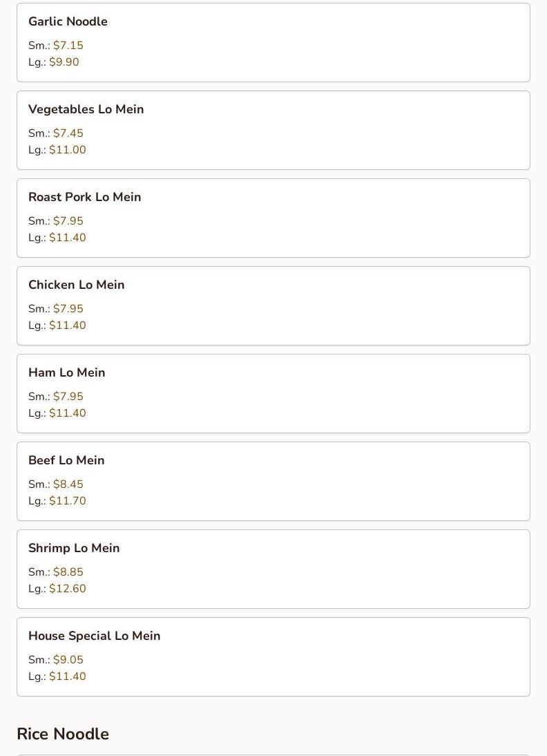The image size is (547, 756).
Task: Open the Beef Lo Mein item
Action: coord(66,460)
